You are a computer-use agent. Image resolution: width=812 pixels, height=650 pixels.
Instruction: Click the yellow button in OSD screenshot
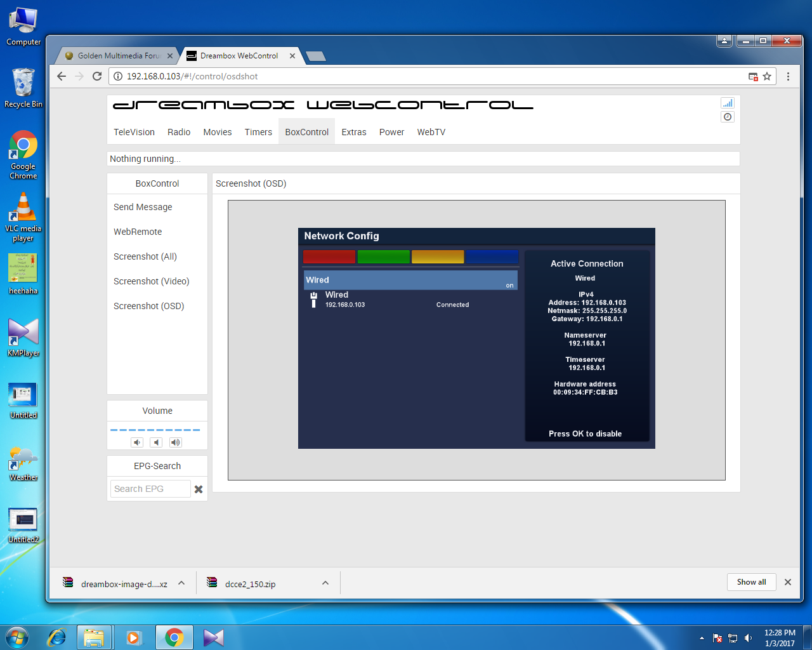click(x=438, y=257)
